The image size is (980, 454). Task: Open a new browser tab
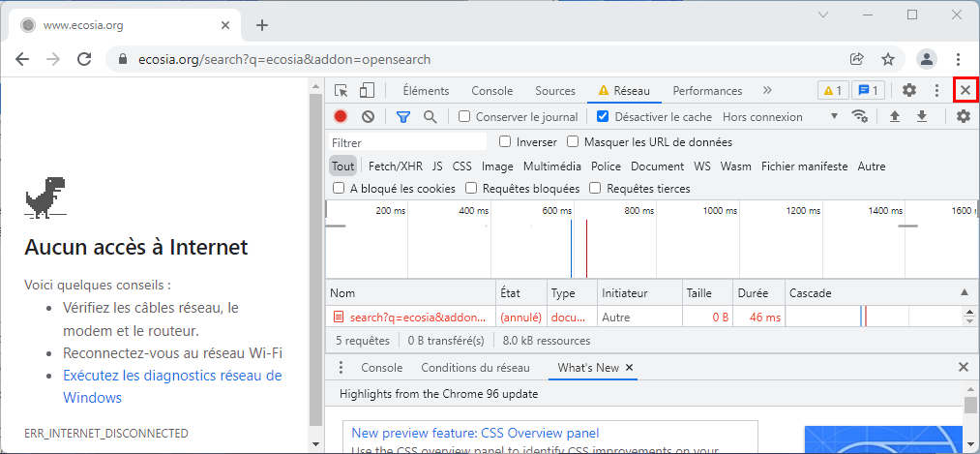pos(262,25)
